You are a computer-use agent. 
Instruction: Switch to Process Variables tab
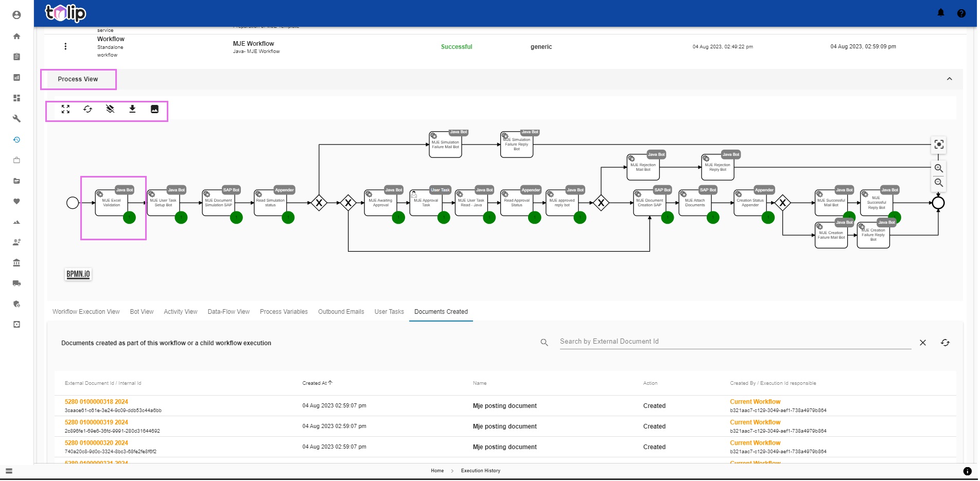point(284,312)
